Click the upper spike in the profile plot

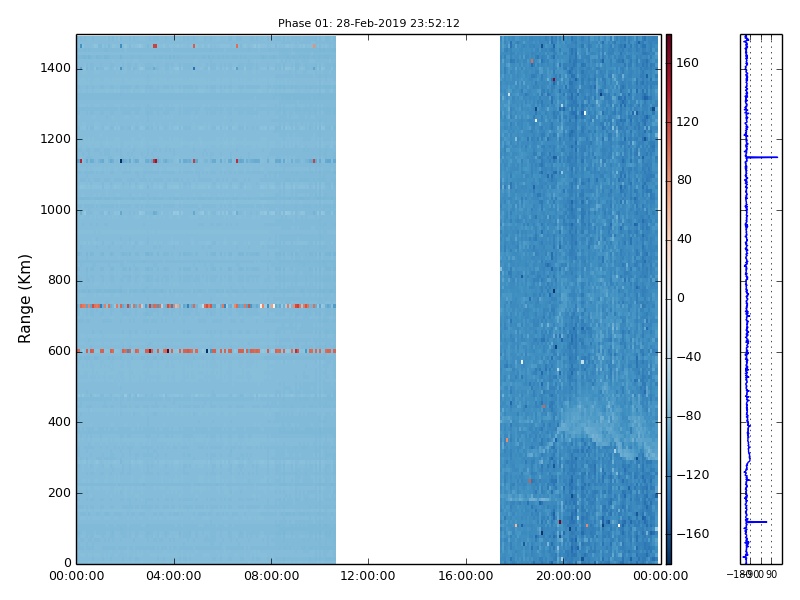tap(762, 157)
